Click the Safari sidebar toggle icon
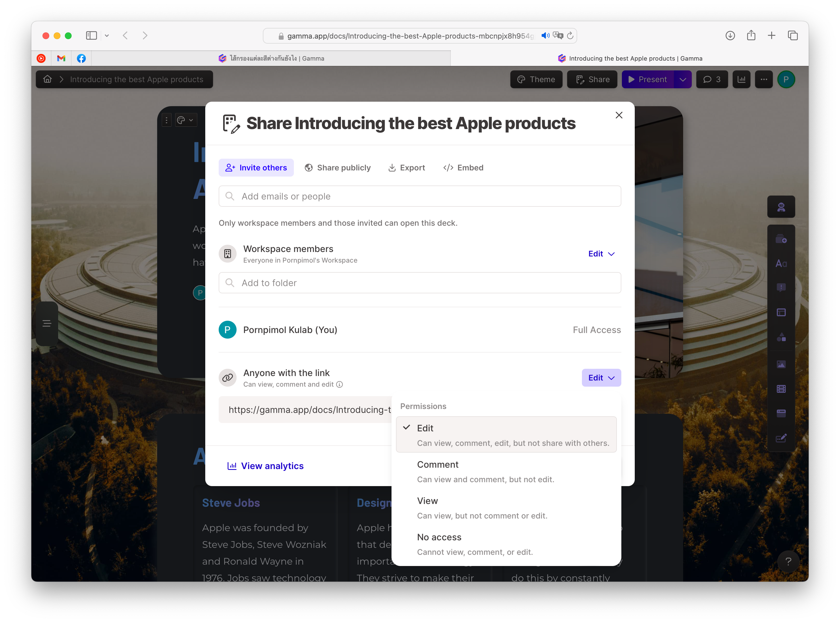840x623 pixels. coord(91,36)
